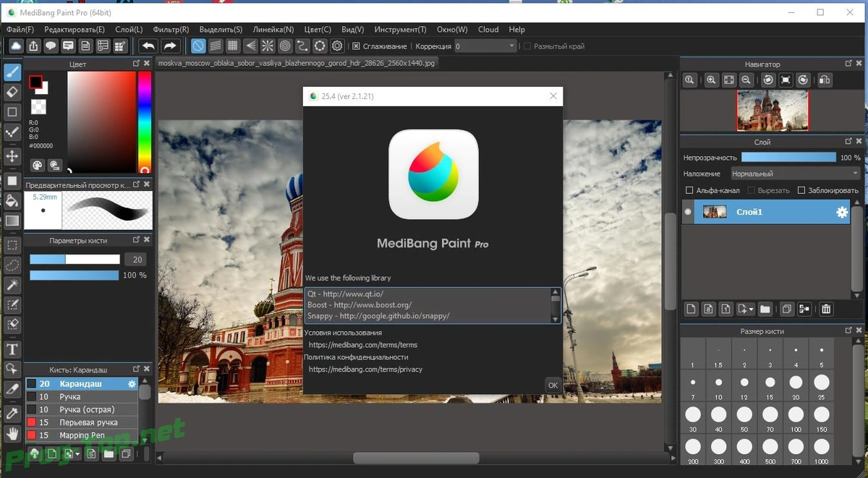Click the Redo arrow in toolbar

coord(169,46)
